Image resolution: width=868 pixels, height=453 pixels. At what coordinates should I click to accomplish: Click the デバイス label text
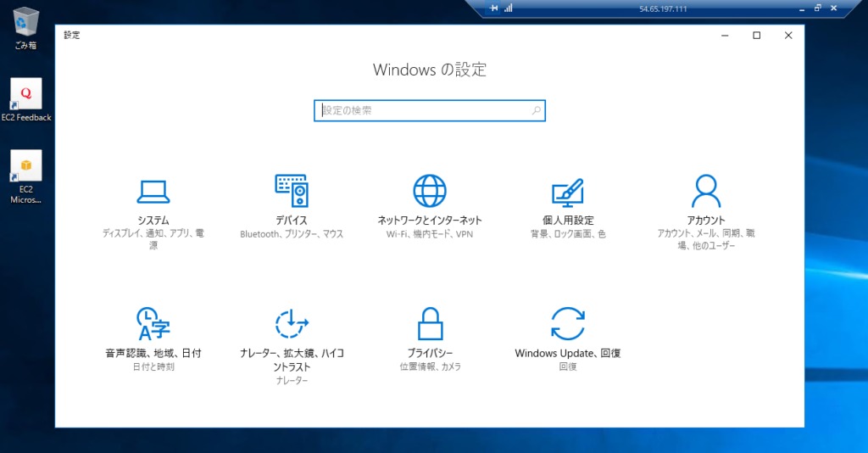(x=292, y=221)
